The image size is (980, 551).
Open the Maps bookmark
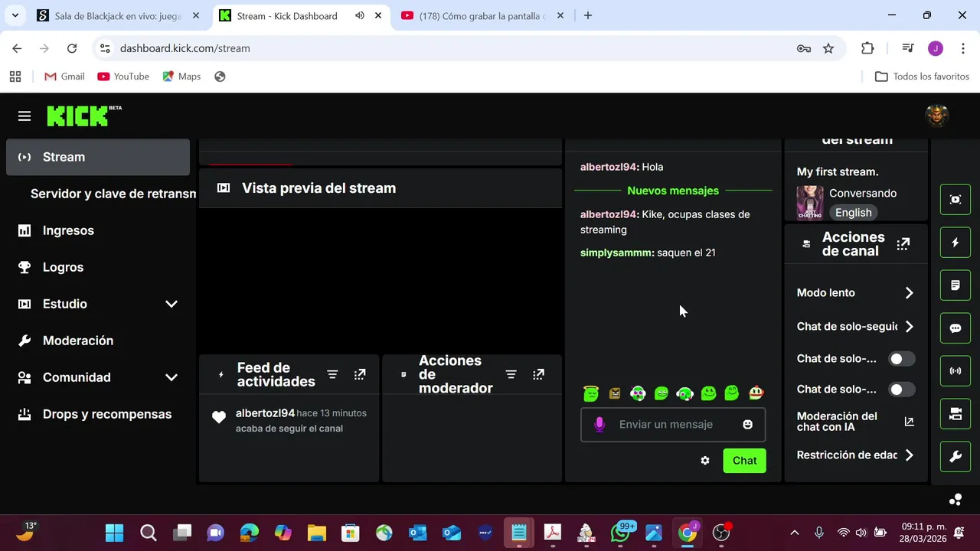tap(181, 77)
